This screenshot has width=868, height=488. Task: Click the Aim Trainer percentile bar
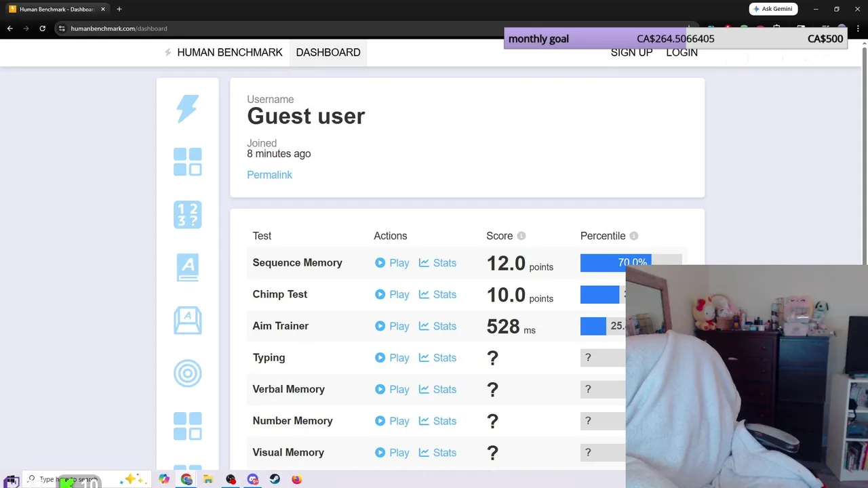603,326
